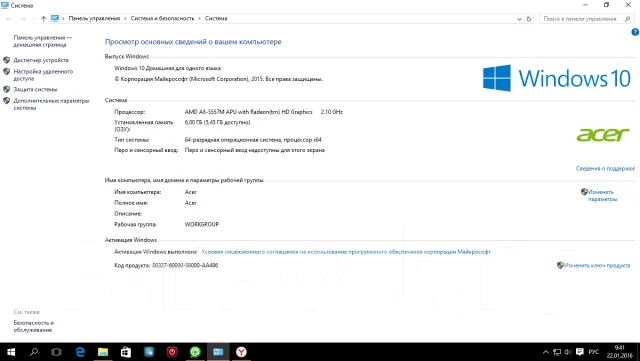The height and width of the screenshot is (361, 640).
Task: Open the volume tray icon
Action: (568, 352)
